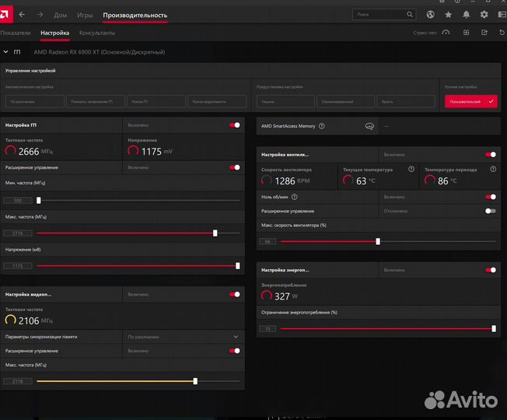Click the 2666 МГц clock reading
This screenshot has height=420, width=507.
click(x=29, y=151)
